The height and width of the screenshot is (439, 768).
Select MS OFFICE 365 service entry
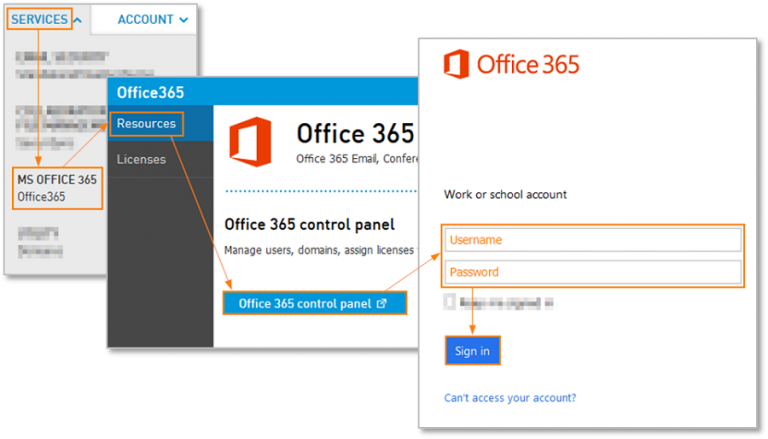point(58,188)
